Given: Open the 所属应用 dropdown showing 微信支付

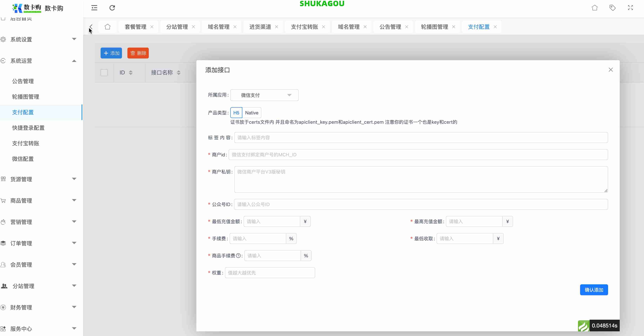Looking at the screenshot, I should pos(264,95).
